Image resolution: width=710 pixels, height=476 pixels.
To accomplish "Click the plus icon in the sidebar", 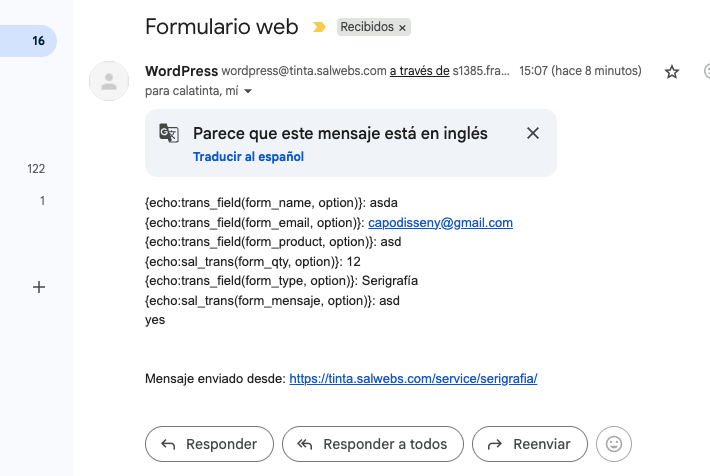I will click(x=39, y=287).
